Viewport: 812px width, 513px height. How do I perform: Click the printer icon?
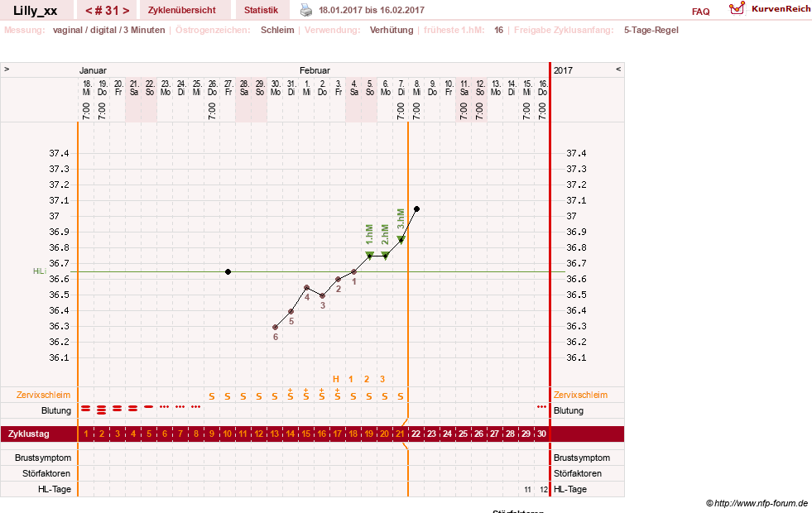coord(306,10)
